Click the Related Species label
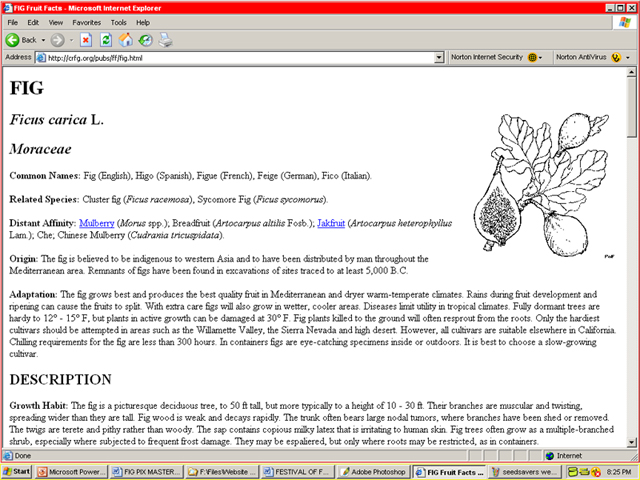 coord(44,200)
